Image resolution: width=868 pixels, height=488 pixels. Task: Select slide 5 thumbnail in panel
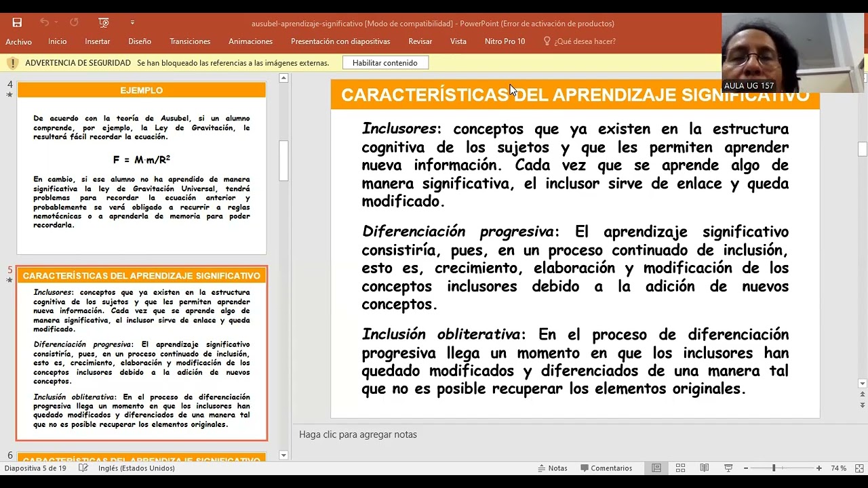(x=142, y=353)
